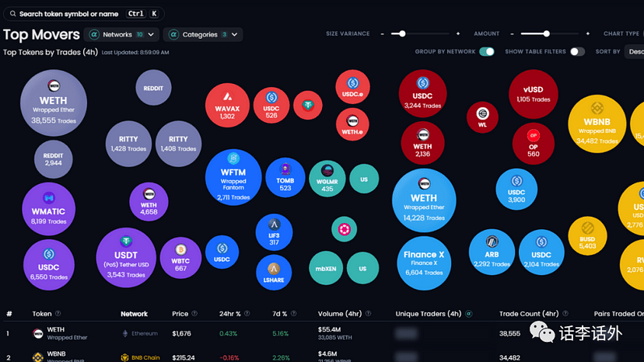The width and height of the screenshot is (644, 362).
Task: Open the Categories dropdown
Action: click(203, 34)
